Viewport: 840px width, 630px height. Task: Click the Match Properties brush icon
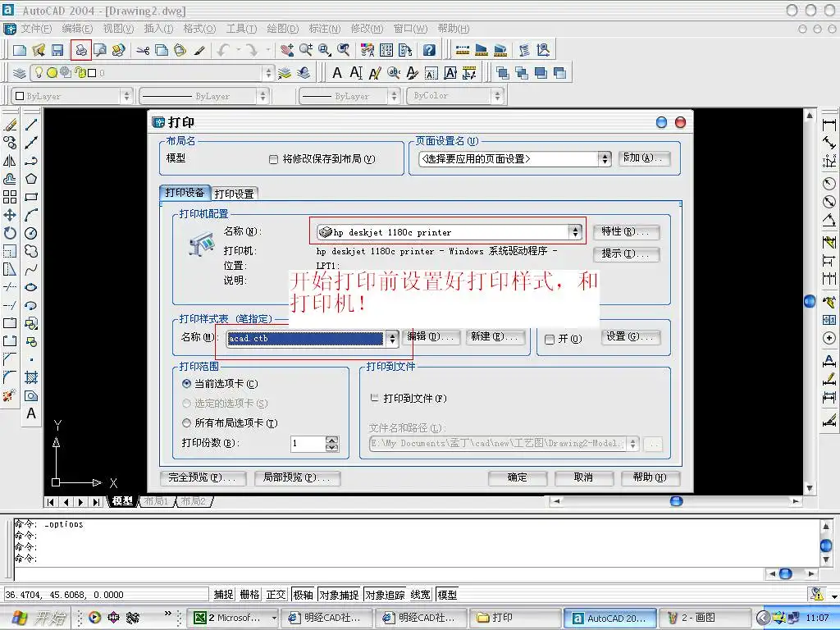point(199,50)
